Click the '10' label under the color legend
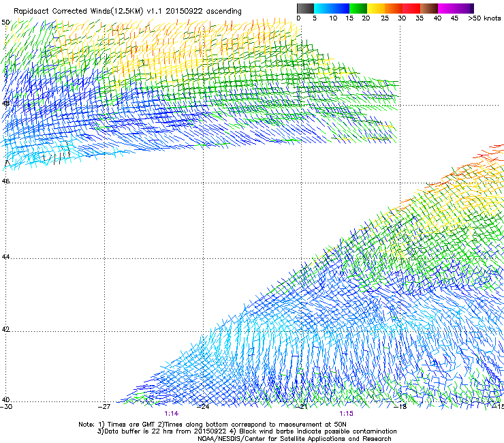 tap(333, 18)
